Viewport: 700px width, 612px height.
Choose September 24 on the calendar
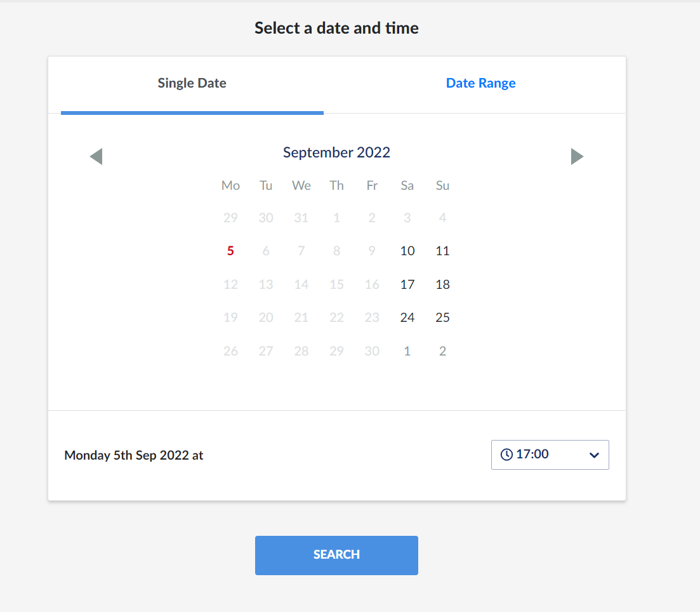(407, 317)
